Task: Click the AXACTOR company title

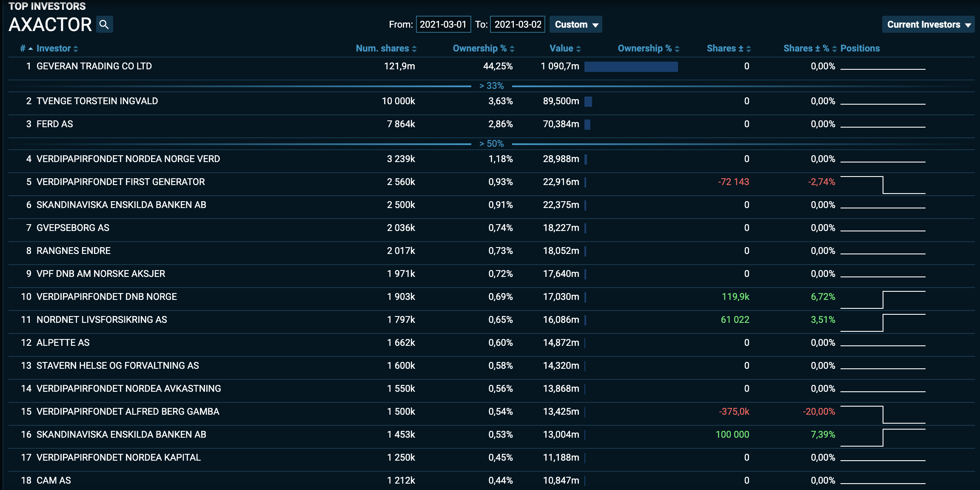Action: pyautogui.click(x=50, y=25)
